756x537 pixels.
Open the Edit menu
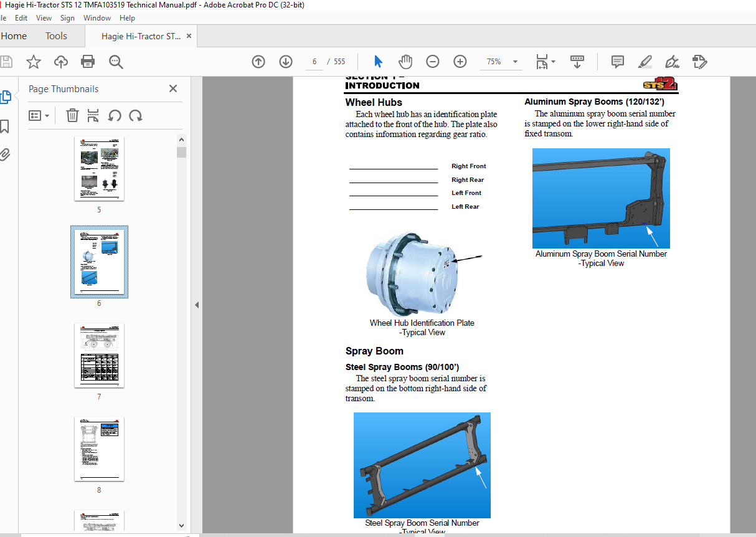click(21, 18)
